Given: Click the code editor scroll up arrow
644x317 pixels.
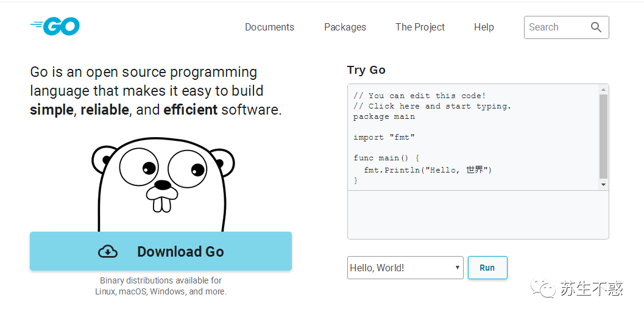Looking at the screenshot, I should [603, 90].
